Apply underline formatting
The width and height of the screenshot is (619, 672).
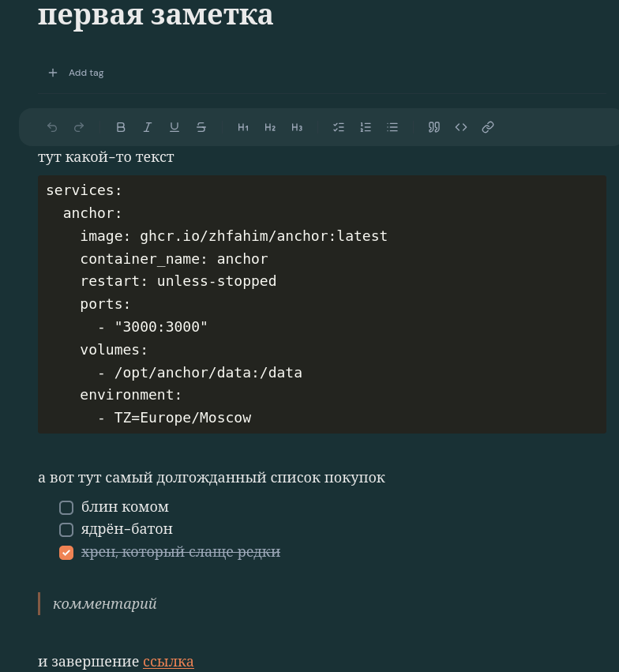[174, 127]
